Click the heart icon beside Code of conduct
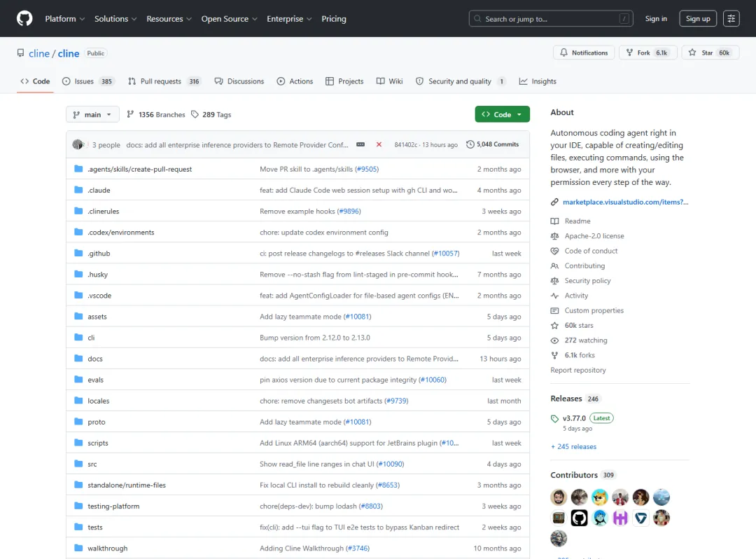 pos(554,251)
